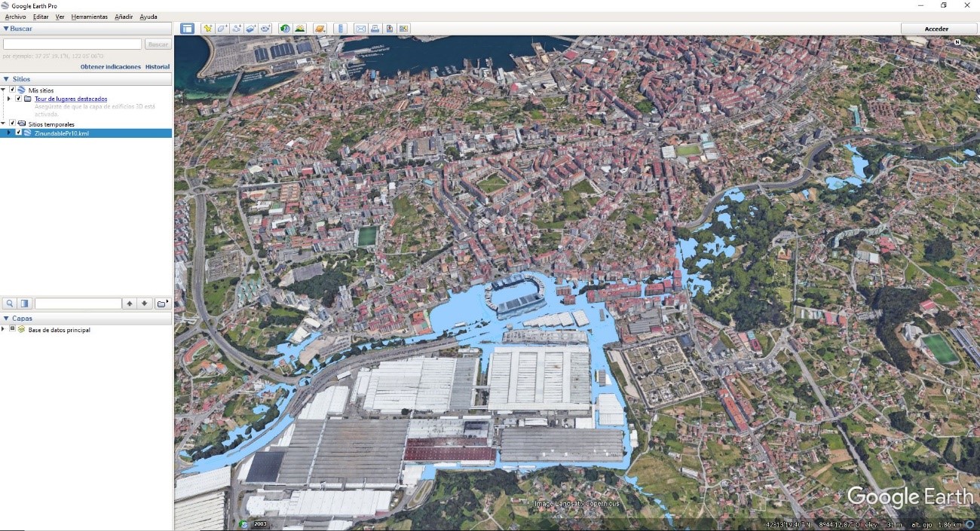
Task: Open the Archivo menu
Action: [x=15, y=17]
